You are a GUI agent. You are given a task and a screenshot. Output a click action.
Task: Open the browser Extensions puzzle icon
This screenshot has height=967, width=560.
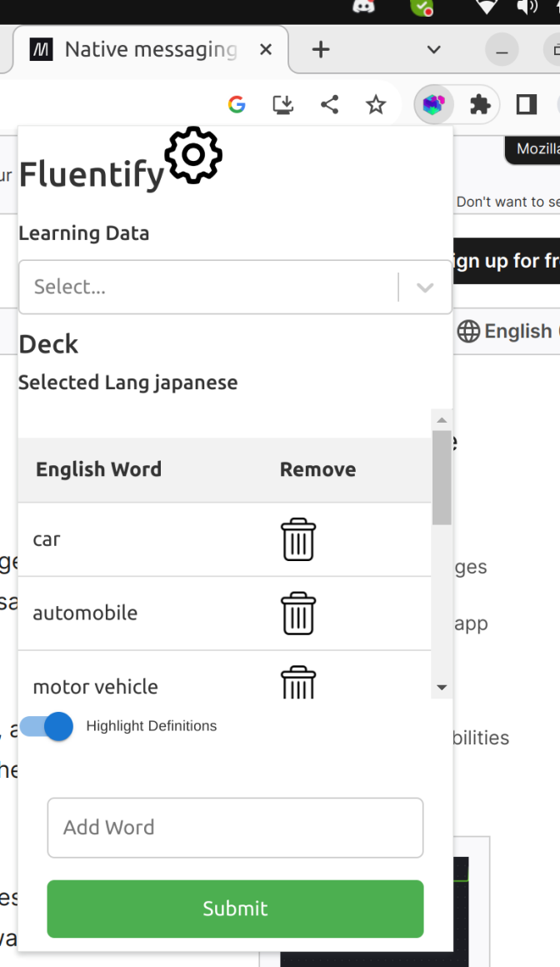480,104
